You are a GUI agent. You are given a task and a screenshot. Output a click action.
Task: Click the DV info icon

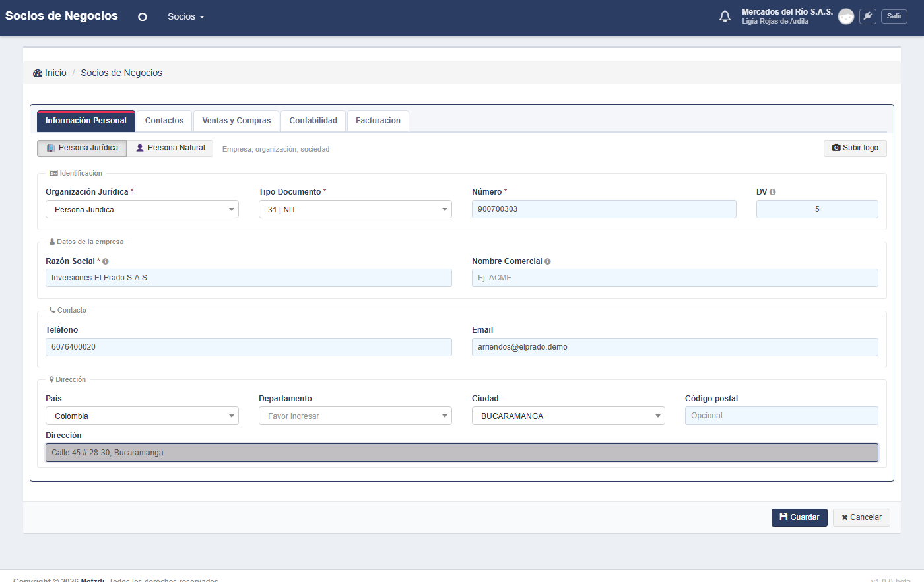(773, 192)
